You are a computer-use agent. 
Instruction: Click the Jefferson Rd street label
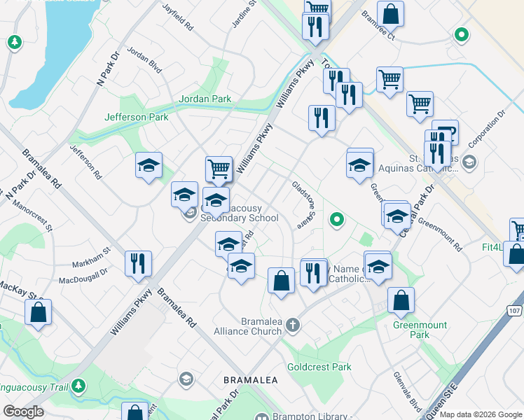tap(85, 162)
